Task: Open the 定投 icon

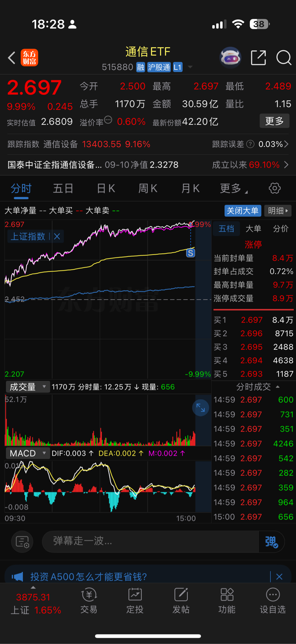Action: [135, 601]
